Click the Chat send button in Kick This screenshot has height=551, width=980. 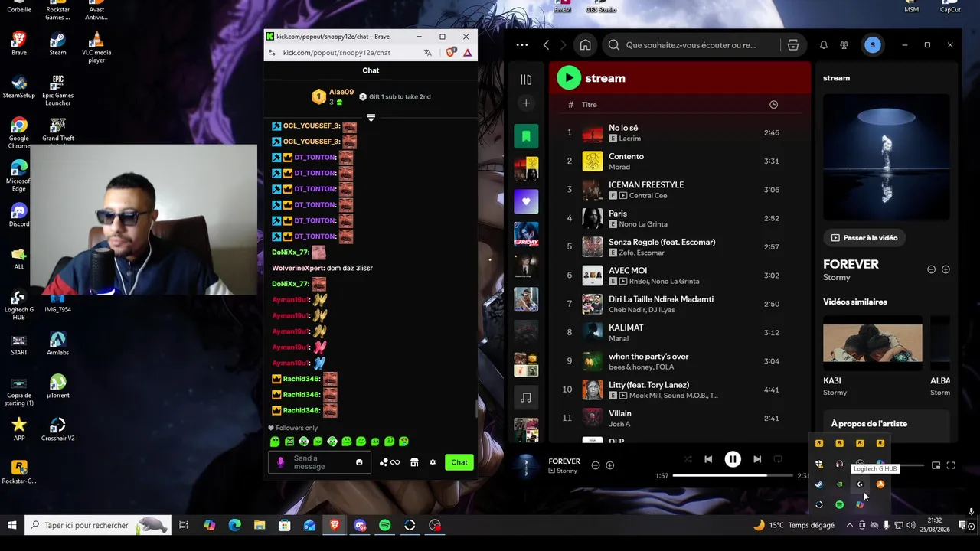click(x=459, y=462)
